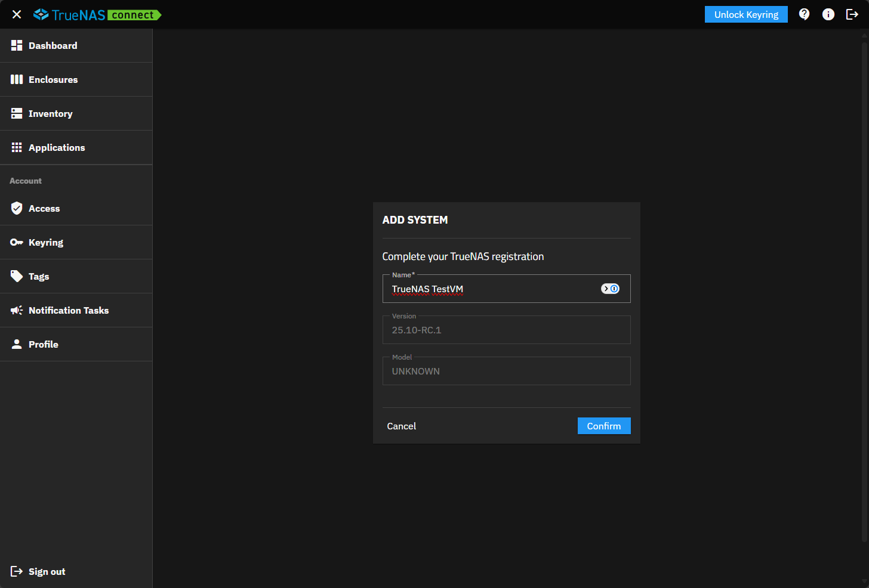Screen dimensions: 869x588
Task: Click the Unlock Keyring button
Action: point(746,14)
